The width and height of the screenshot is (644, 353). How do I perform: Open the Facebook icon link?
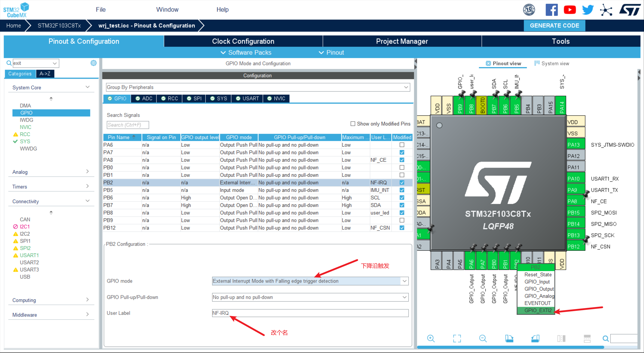click(551, 10)
